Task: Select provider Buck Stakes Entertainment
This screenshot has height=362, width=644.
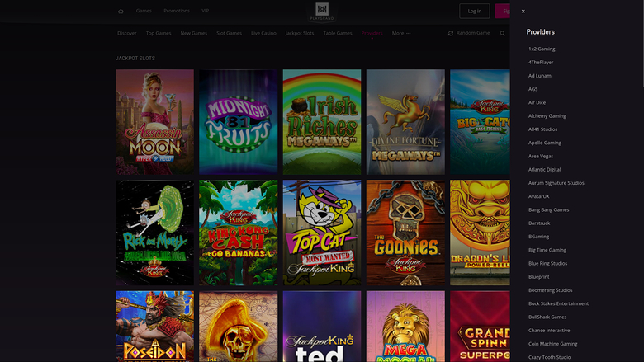Action: (559, 303)
